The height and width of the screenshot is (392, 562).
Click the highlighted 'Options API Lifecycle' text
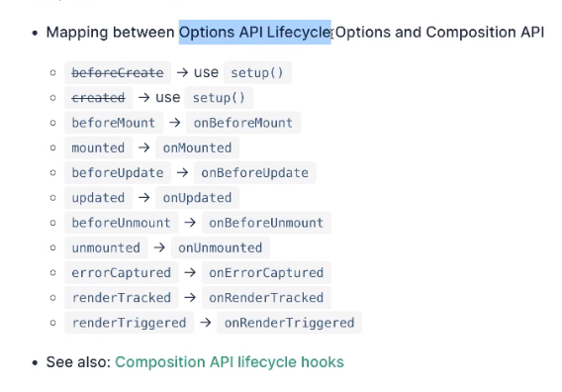tap(255, 33)
